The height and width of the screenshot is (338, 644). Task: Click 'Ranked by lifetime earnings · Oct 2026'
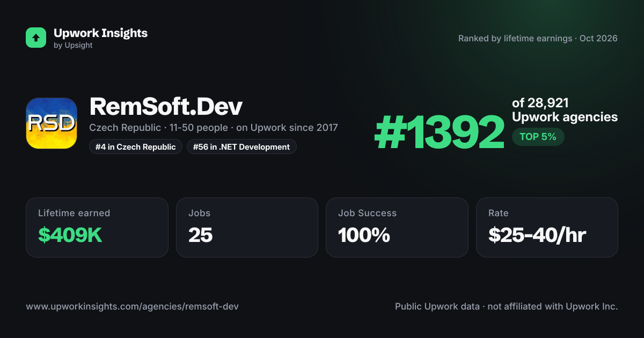click(x=538, y=38)
